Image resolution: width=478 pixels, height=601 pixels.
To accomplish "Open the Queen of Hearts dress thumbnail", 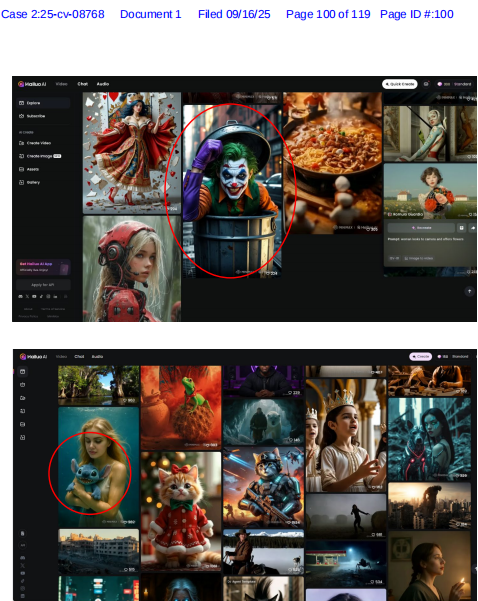I will (x=132, y=153).
